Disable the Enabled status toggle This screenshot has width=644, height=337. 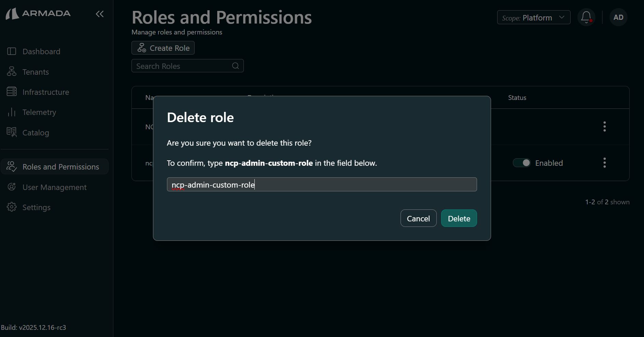[521, 163]
